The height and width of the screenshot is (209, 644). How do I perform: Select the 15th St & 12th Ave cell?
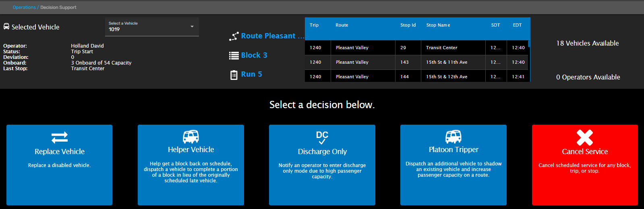453,76
